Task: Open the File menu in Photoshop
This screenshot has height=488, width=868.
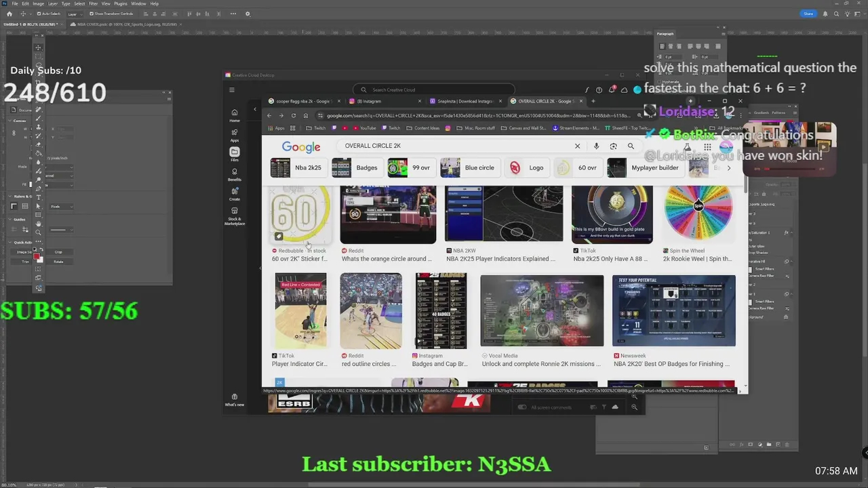Action: [x=15, y=3]
